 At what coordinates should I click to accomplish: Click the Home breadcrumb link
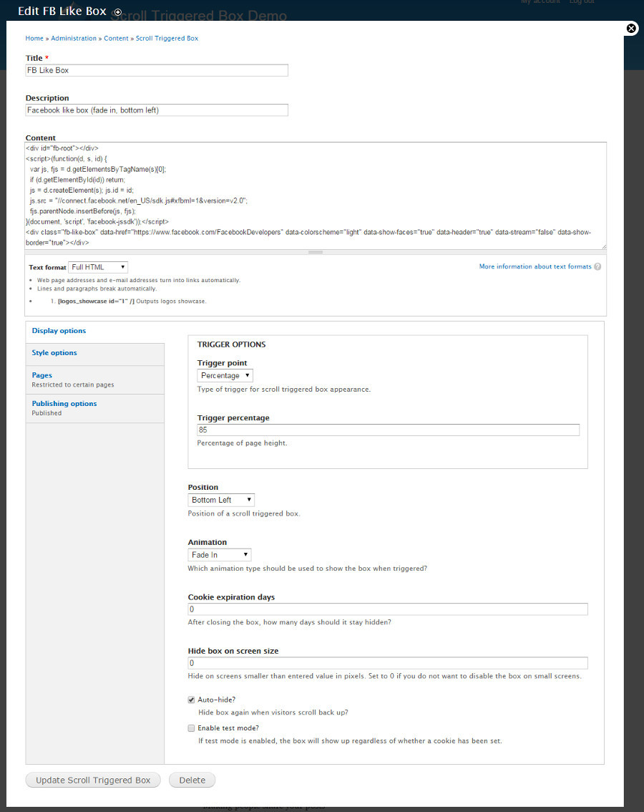[34, 38]
